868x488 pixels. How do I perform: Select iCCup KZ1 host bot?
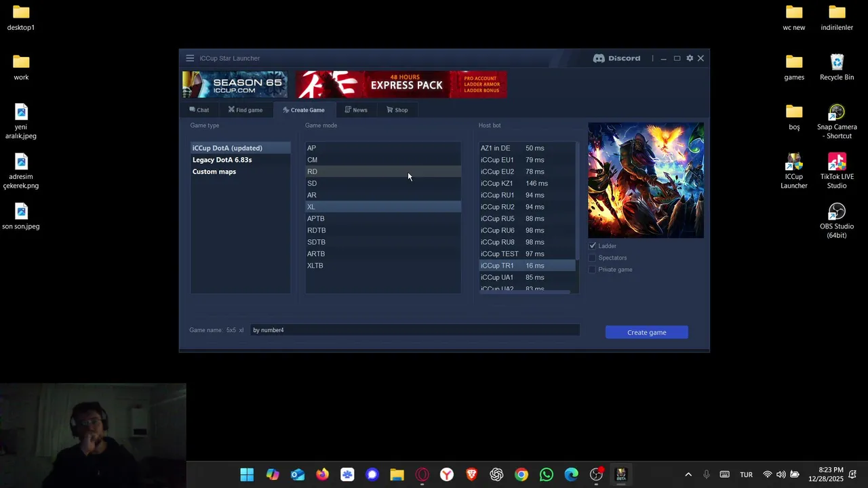527,183
